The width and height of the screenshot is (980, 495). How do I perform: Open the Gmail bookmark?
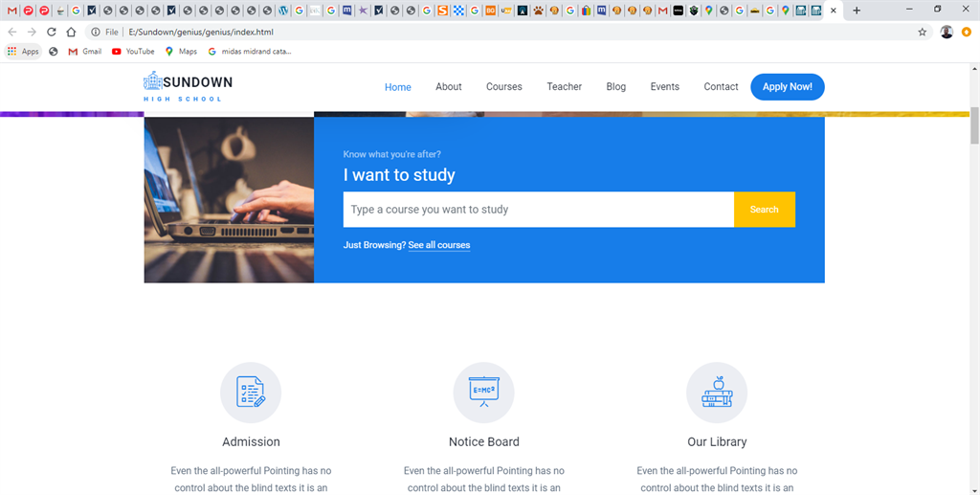(85, 52)
